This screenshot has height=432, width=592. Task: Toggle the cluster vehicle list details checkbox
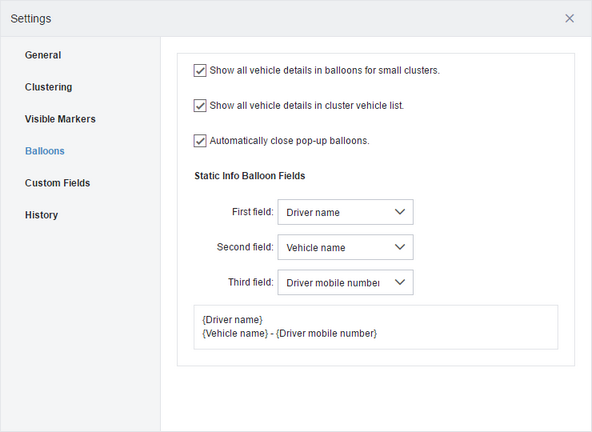coord(200,106)
